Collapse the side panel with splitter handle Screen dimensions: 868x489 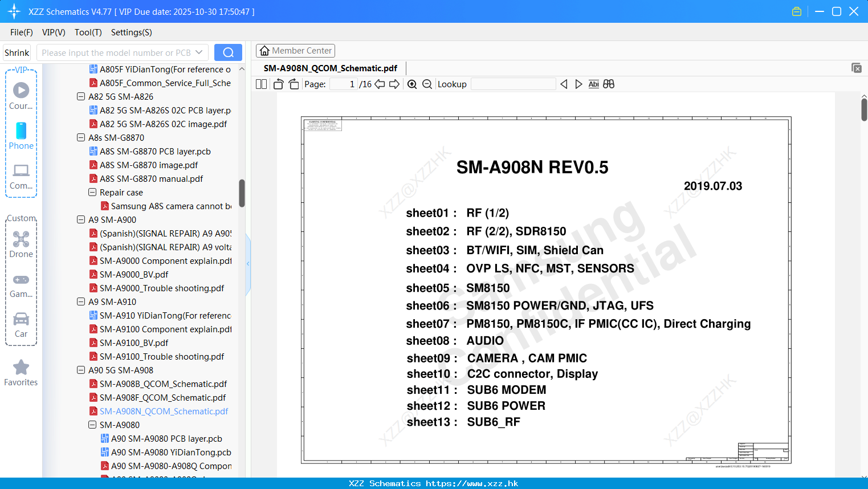248,264
